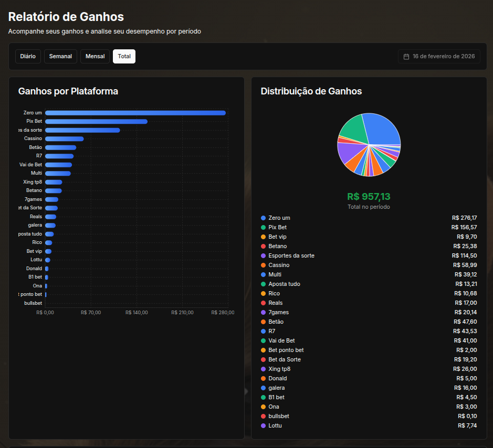Select the Total period tab
This screenshot has width=493, height=448.
124,56
